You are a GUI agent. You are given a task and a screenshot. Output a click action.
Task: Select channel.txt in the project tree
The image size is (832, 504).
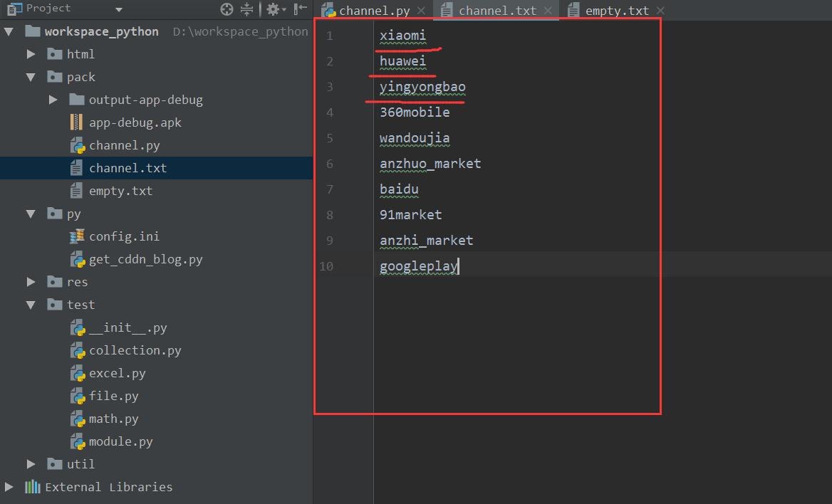click(128, 168)
